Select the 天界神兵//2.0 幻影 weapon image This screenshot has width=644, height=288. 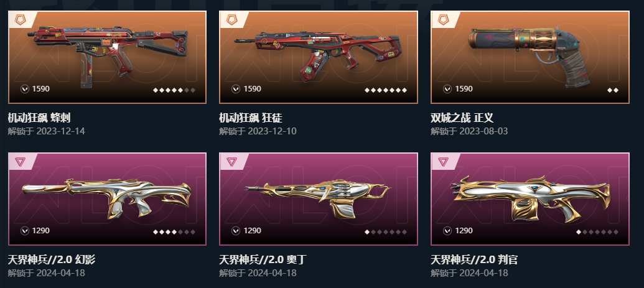point(107,198)
